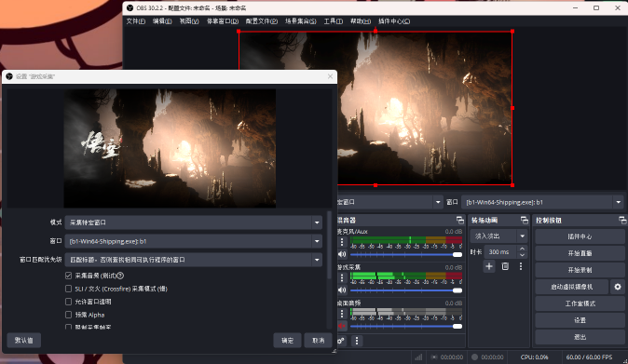Unmute the 桌面音频 red speaker icon
This screenshot has height=364, width=628.
pos(342,326)
